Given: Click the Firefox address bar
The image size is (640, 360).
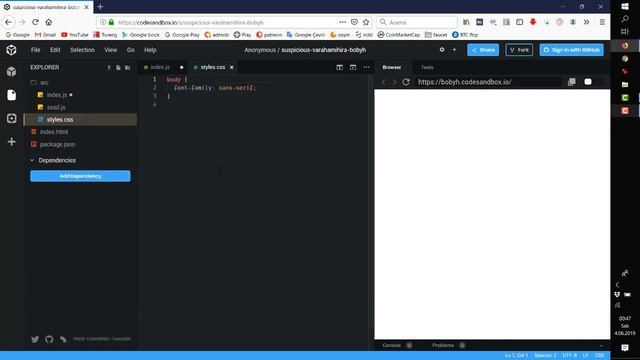Looking at the screenshot, I should (229, 22).
